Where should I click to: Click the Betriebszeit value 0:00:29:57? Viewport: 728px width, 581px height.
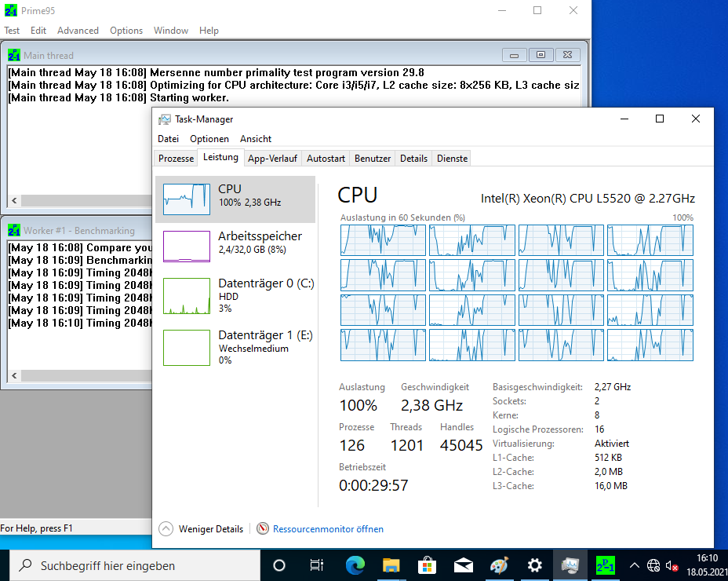pyautogui.click(x=373, y=485)
